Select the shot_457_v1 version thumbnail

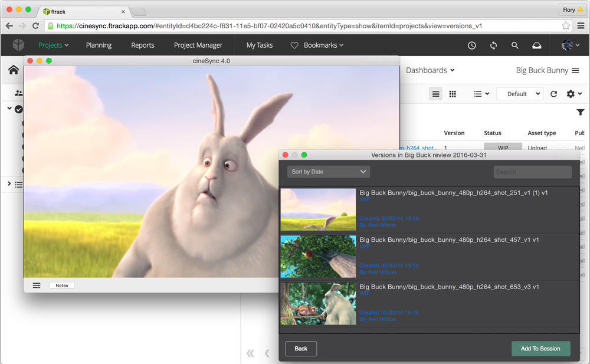click(318, 257)
